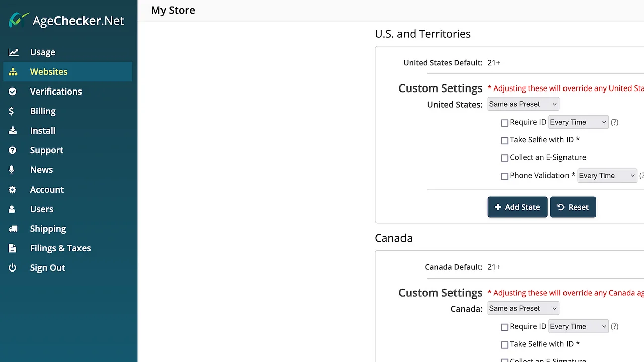Open the Canada Same as Preset dropdown
644x362 pixels.
523,308
